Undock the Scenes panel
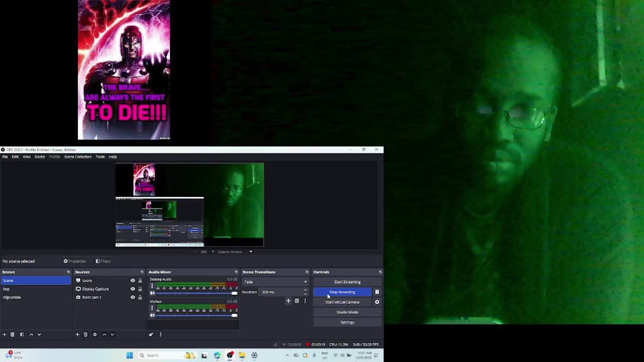This screenshot has width=644, height=362. click(68, 272)
